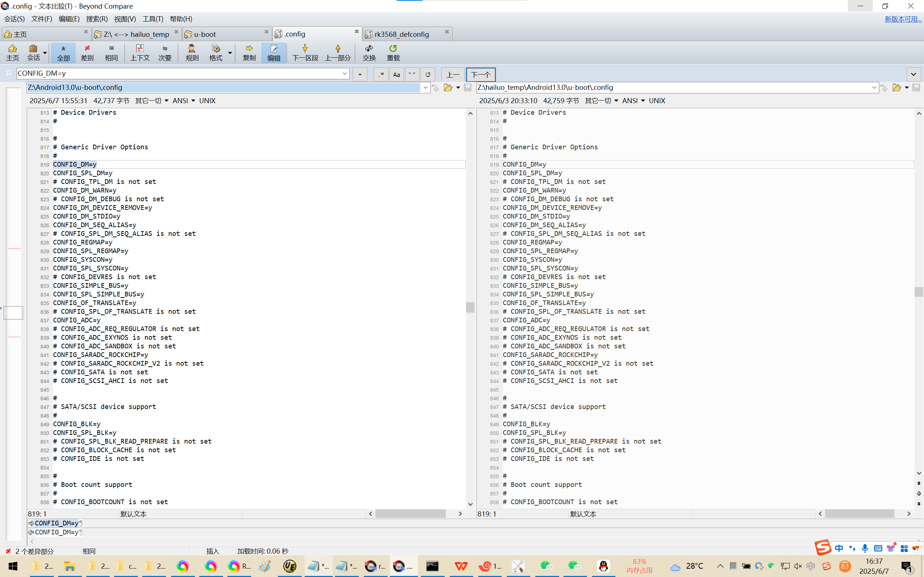The image size is (924, 577).
Task: Toggle the Same (相同) lines display filter
Action: click(x=111, y=52)
